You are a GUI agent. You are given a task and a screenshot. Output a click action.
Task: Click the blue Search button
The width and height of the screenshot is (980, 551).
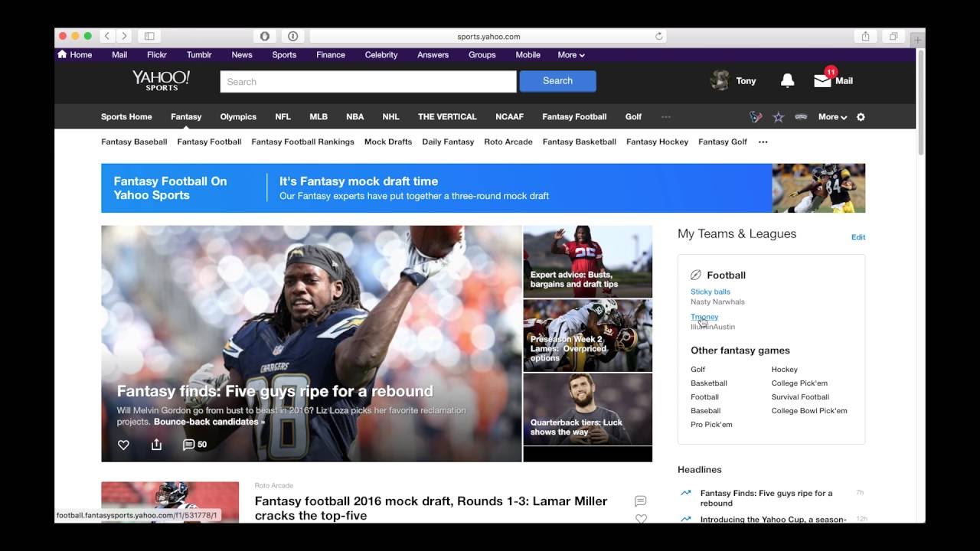(x=557, y=81)
